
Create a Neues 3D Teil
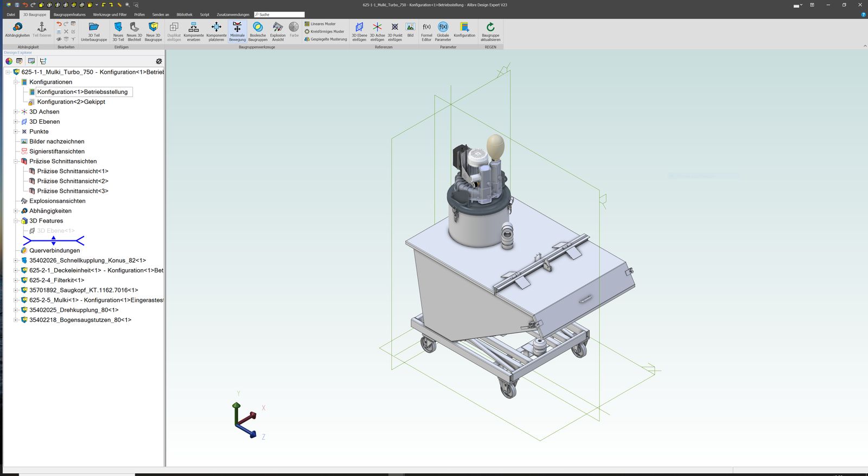pos(118,31)
